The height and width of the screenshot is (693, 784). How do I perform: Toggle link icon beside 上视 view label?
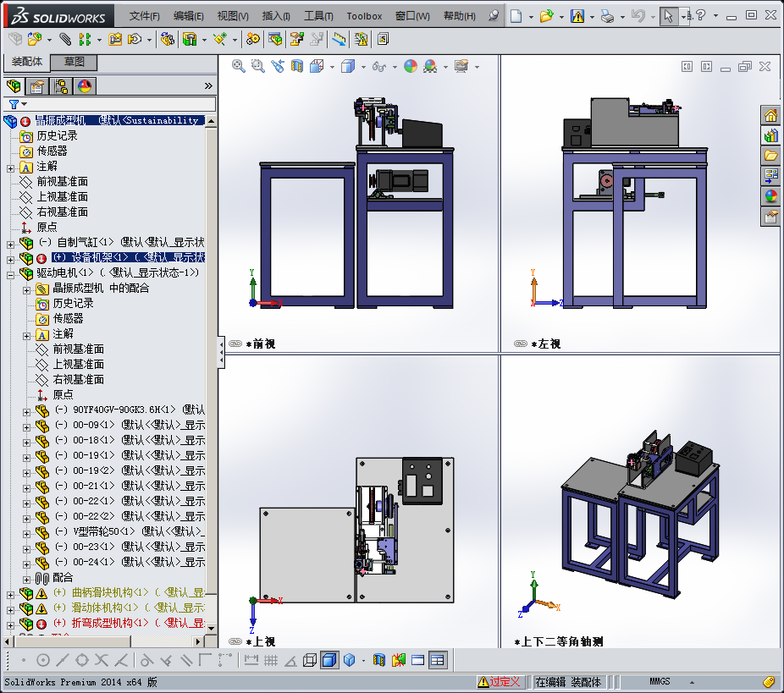tap(235, 641)
